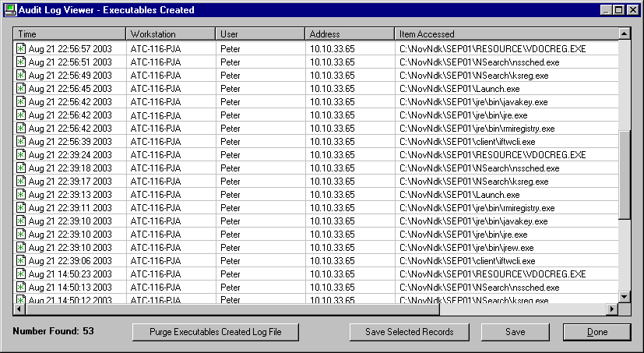
Task: Click the Save Selected Records button
Action: pyautogui.click(x=410, y=332)
